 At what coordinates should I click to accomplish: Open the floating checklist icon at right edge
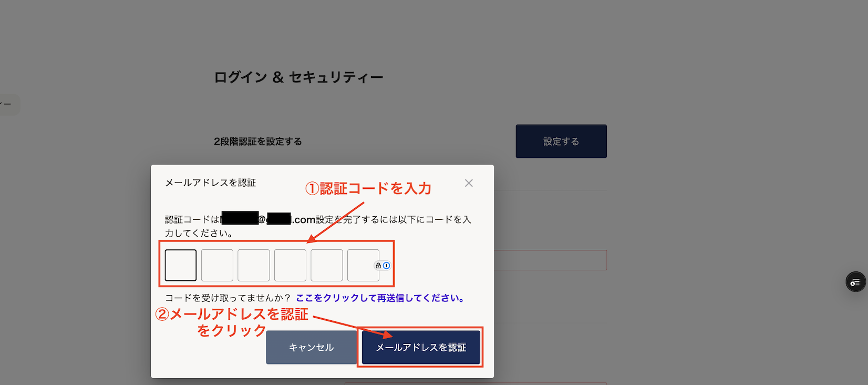pos(855,282)
